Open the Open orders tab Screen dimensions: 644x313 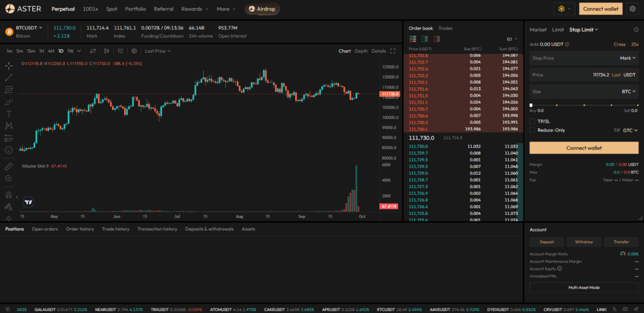(45, 229)
